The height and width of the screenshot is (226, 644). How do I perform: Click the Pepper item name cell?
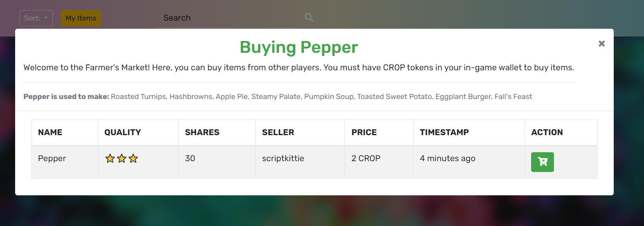coord(65,162)
